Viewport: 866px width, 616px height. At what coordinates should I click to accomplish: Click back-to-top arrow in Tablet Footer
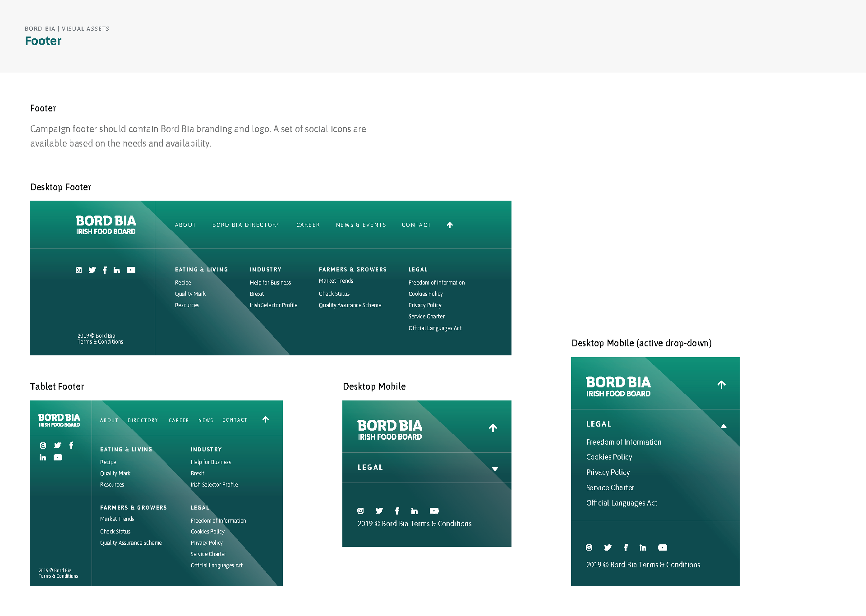tap(266, 419)
